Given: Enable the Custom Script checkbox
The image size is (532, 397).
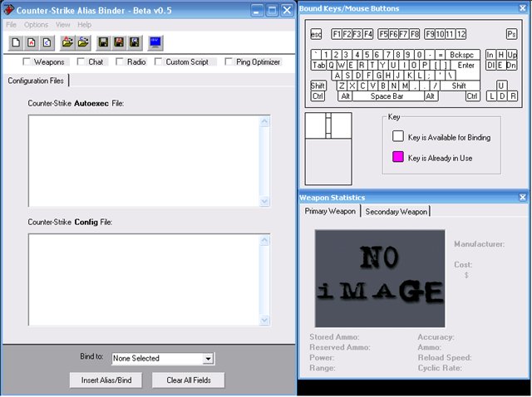Looking at the screenshot, I should (158, 61).
